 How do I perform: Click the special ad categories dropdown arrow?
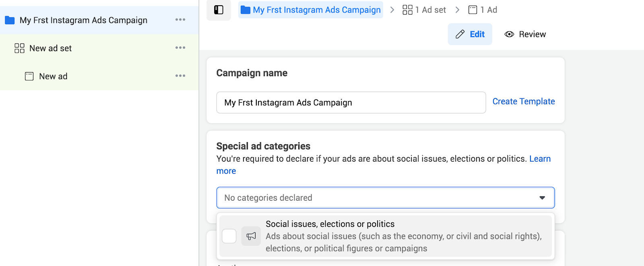pos(542,198)
